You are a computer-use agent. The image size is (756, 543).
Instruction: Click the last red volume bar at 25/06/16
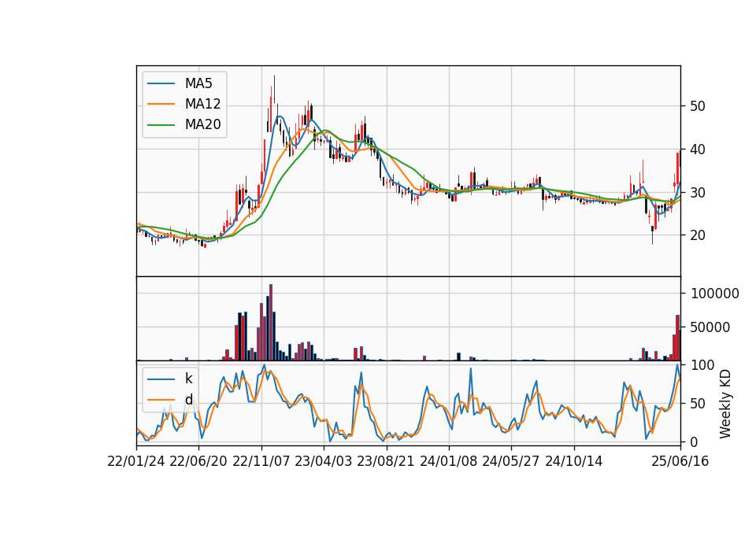[x=677, y=338]
